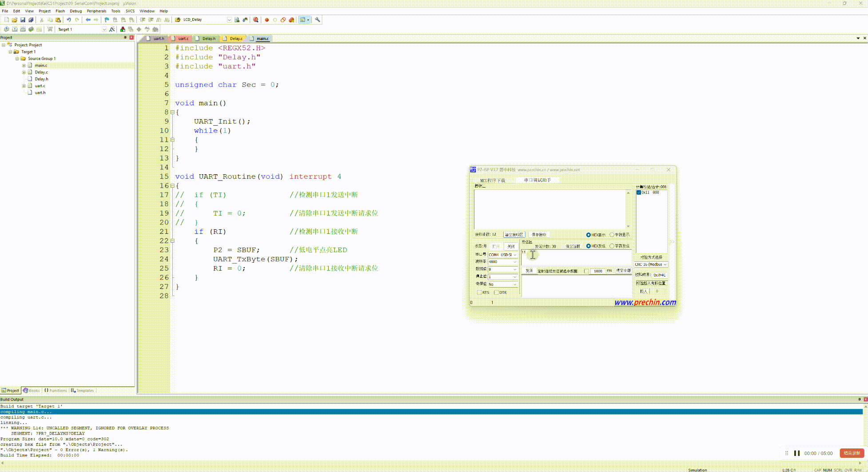Click the Save All toolbar icon
This screenshot has height=472, width=868.
31,20
